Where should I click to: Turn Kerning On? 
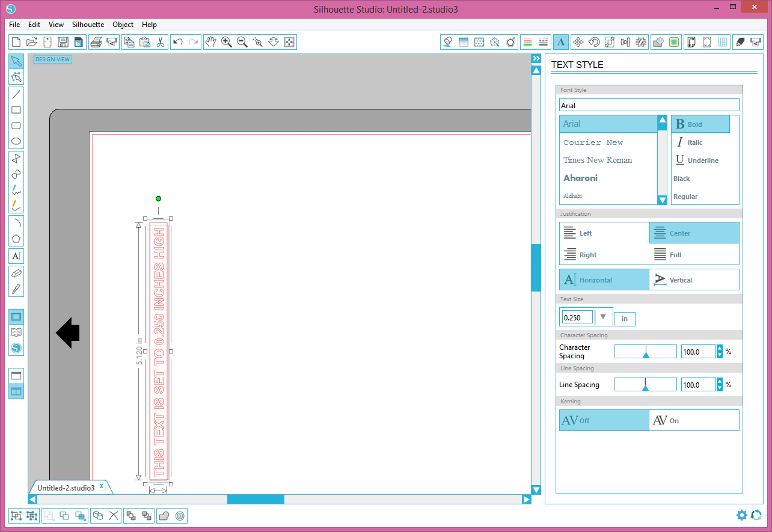[694, 421]
